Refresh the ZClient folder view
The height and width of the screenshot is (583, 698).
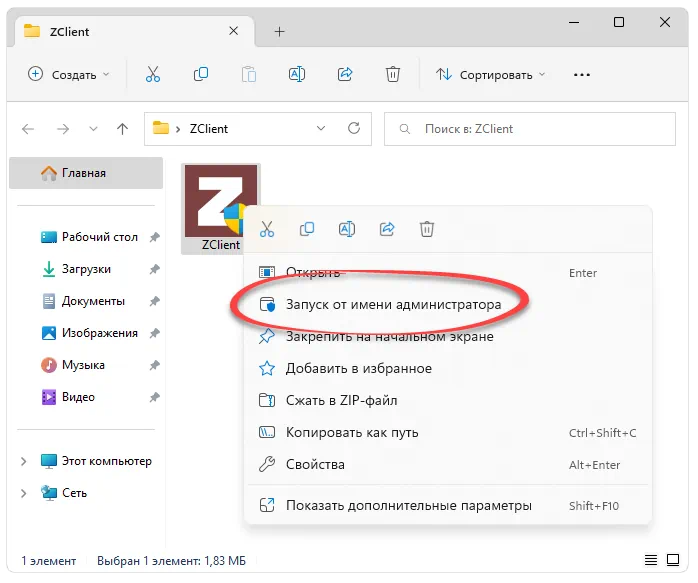[354, 129]
